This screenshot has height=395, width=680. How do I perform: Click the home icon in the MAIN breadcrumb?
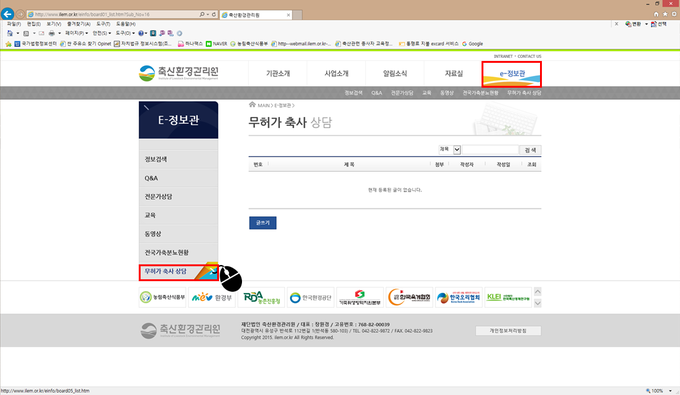[252, 104]
